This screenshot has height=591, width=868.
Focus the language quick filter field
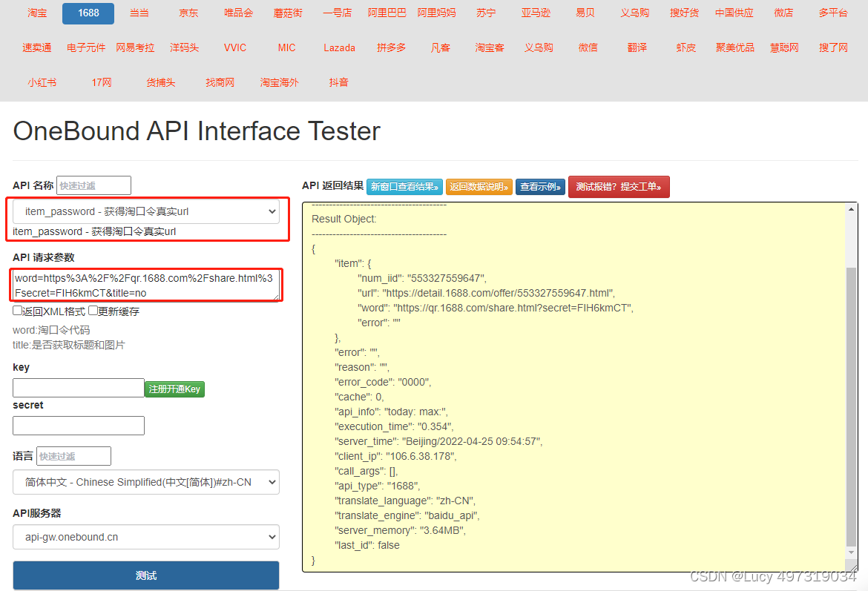pos(73,456)
